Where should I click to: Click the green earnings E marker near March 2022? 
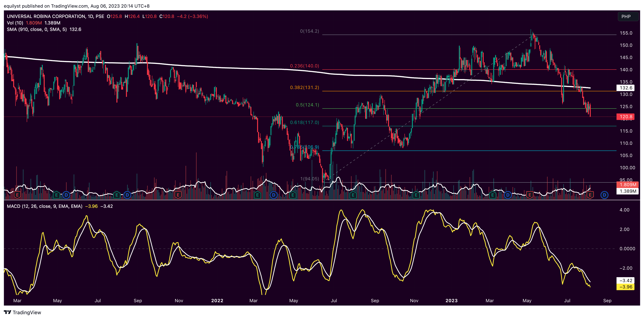(x=257, y=195)
